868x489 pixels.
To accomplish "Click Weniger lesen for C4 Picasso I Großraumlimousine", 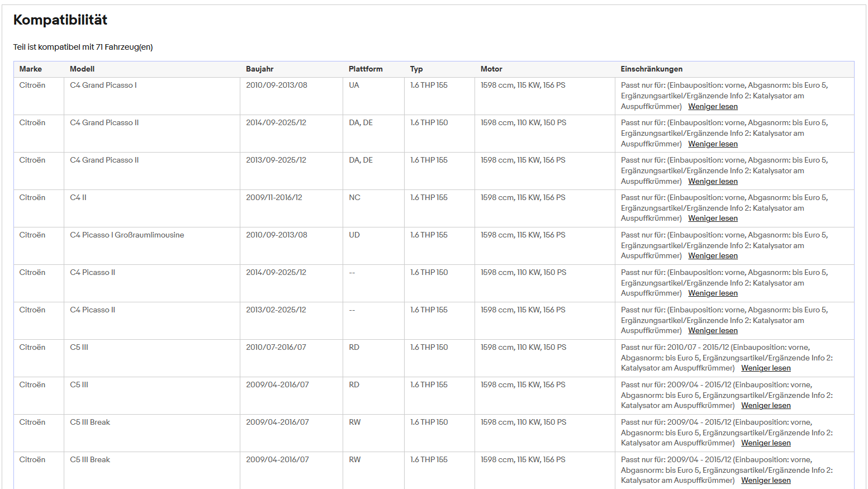I will [x=713, y=256].
